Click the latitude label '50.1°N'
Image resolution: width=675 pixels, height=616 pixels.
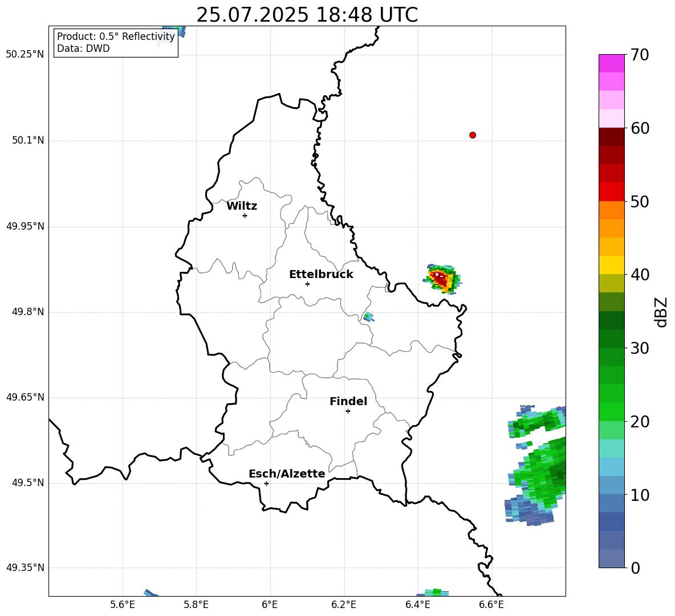pos(28,140)
